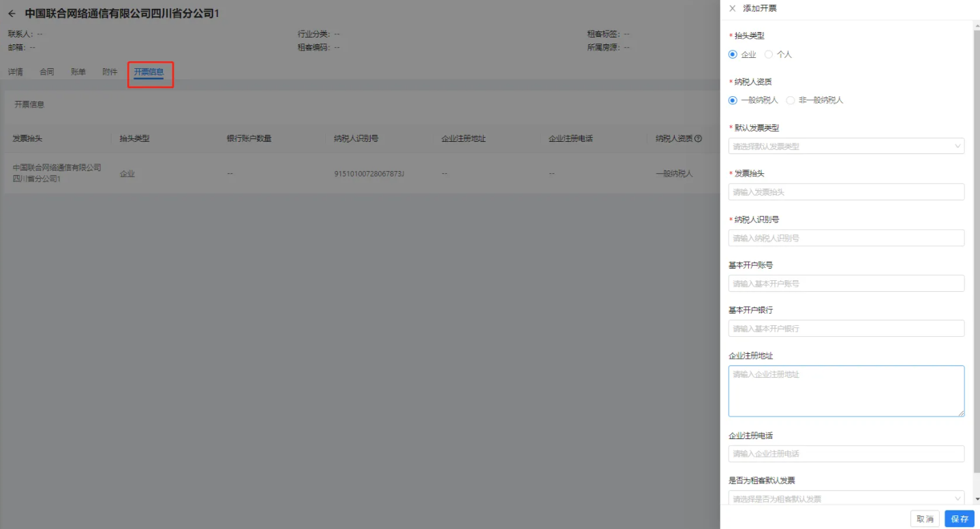Click the 保存 button

(x=960, y=519)
